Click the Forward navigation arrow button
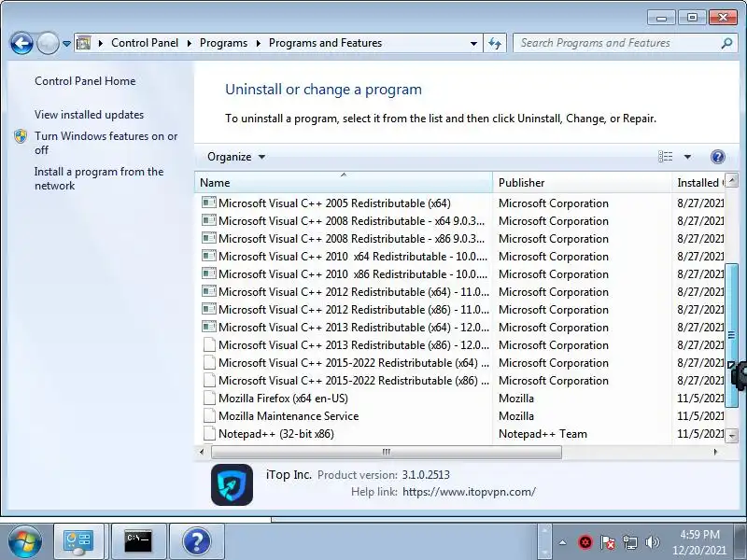The image size is (747, 560). click(48, 44)
